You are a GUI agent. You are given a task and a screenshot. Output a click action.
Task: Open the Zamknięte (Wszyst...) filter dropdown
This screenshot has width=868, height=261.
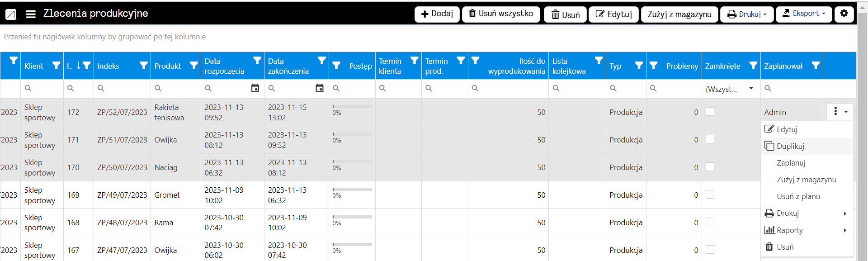(x=730, y=89)
